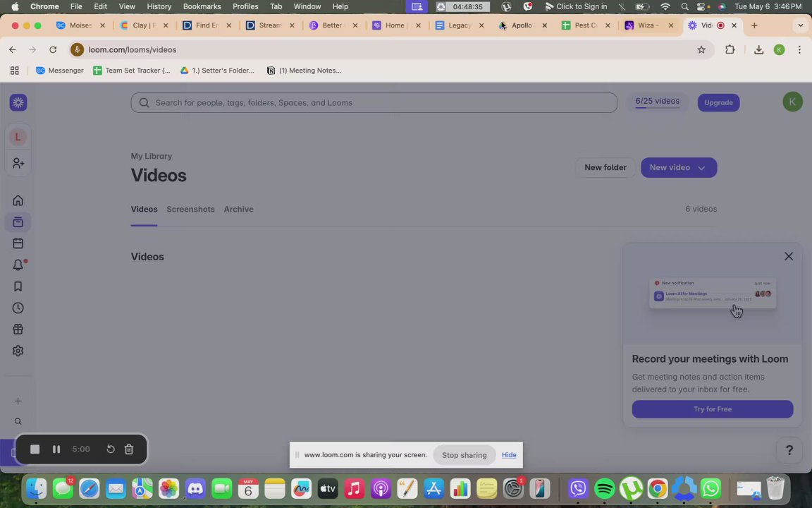Image resolution: width=812 pixels, height=508 pixels.
Task: Open the Watch Later bookmark icon
Action: (18, 286)
